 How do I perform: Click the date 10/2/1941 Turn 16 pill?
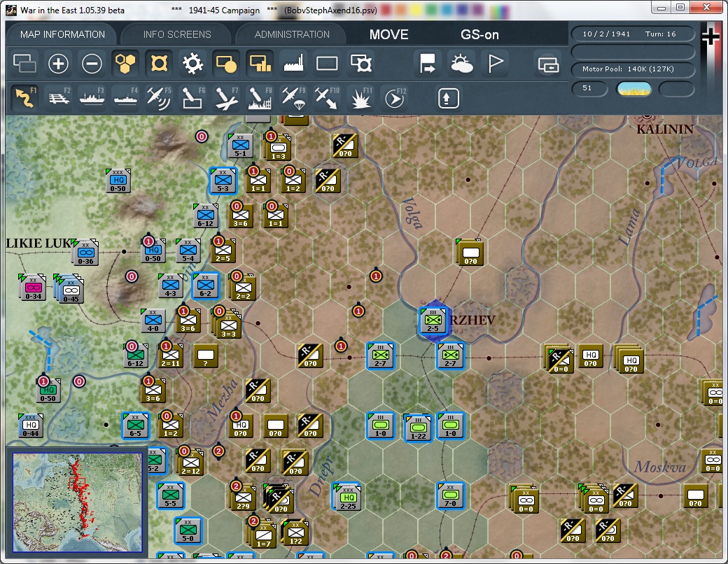pos(632,34)
